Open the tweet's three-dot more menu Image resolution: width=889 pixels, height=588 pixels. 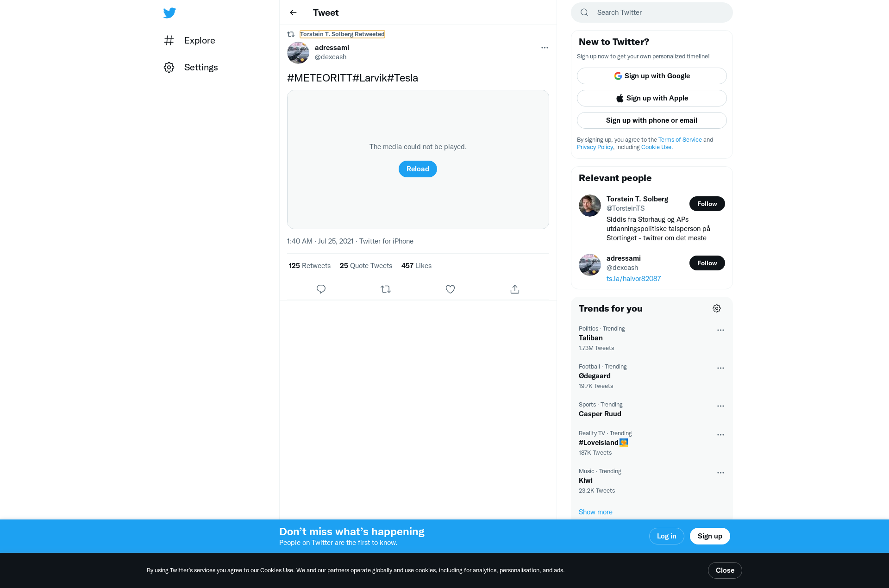545,48
